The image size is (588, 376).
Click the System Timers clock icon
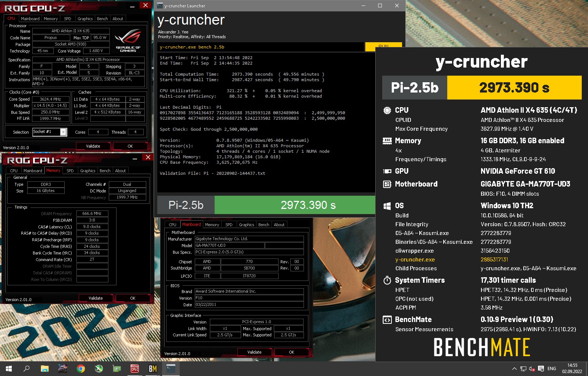(x=387, y=281)
